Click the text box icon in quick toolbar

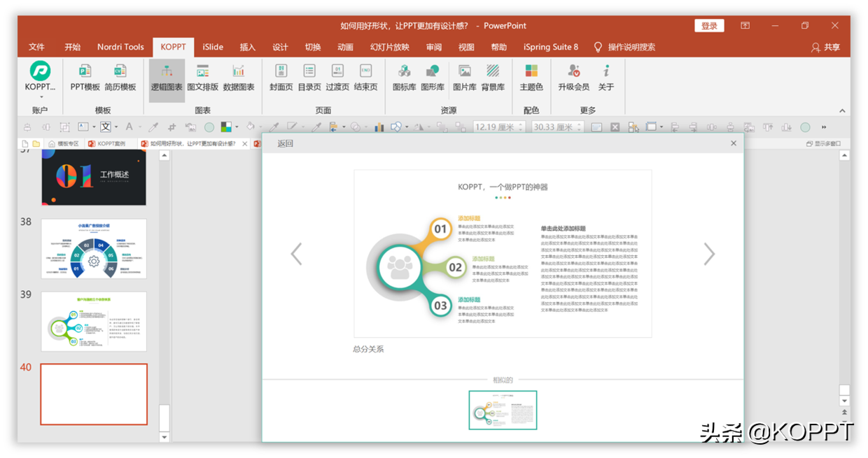click(x=83, y=127)
